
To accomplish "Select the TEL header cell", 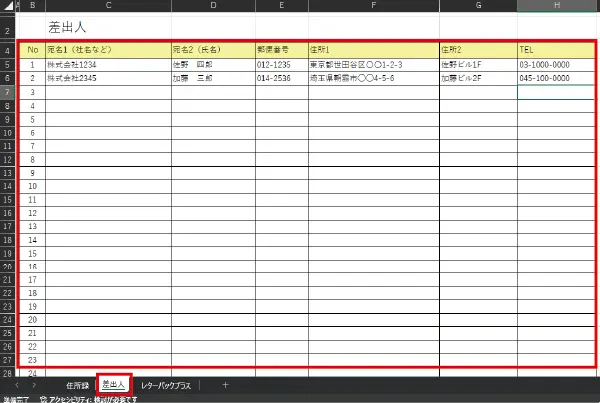I will click(556, 49).
